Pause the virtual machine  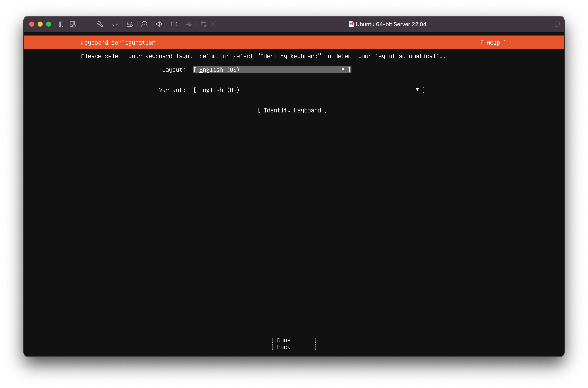[x=61, y=24]
